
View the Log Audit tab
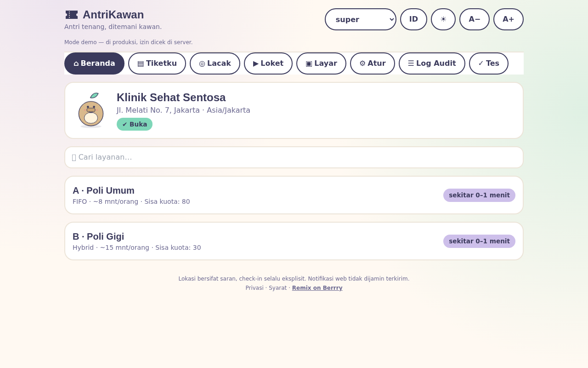(432, 63)
